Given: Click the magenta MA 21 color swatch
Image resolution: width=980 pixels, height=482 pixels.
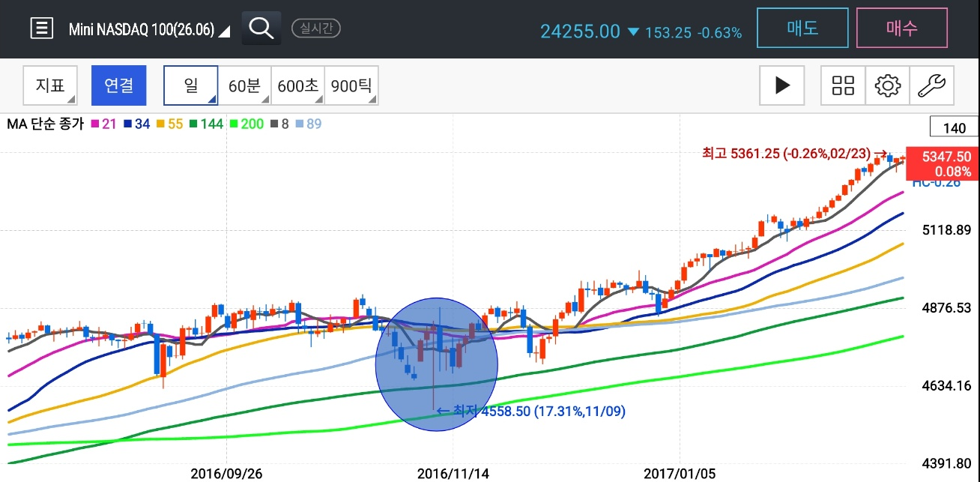Looking at the screenshot, I should [x=95, y=124].
